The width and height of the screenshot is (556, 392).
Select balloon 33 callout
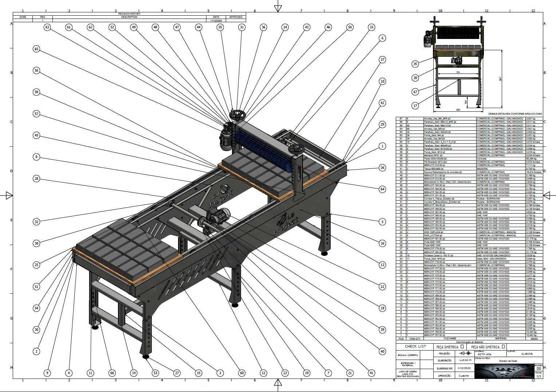(371, 27)
